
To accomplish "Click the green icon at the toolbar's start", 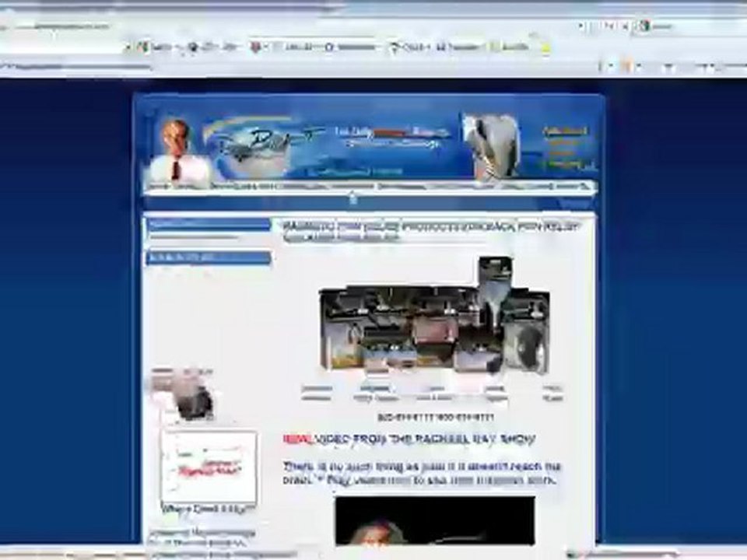I will [x=142, y=47].
